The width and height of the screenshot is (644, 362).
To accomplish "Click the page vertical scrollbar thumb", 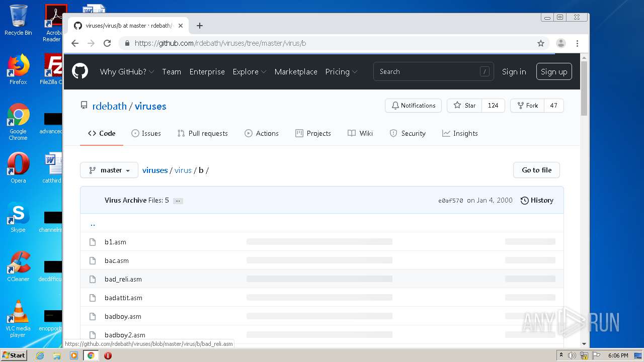I will click(x=584, y=88).
